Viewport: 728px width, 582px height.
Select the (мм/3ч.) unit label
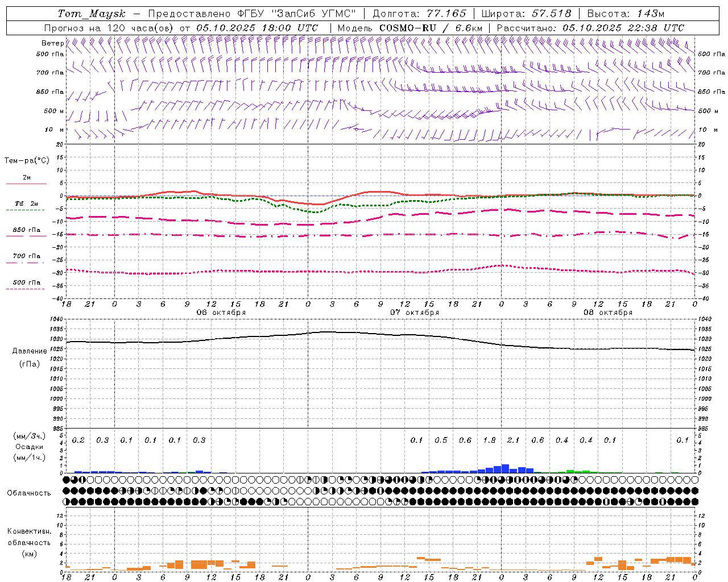tap(30, 436)
